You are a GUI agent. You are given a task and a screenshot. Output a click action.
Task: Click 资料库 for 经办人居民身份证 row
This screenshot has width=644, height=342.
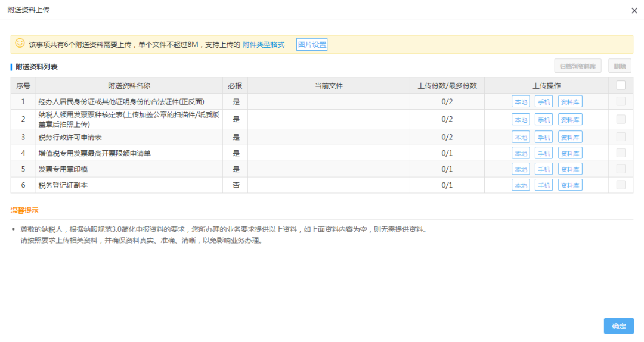pos(570,101)
